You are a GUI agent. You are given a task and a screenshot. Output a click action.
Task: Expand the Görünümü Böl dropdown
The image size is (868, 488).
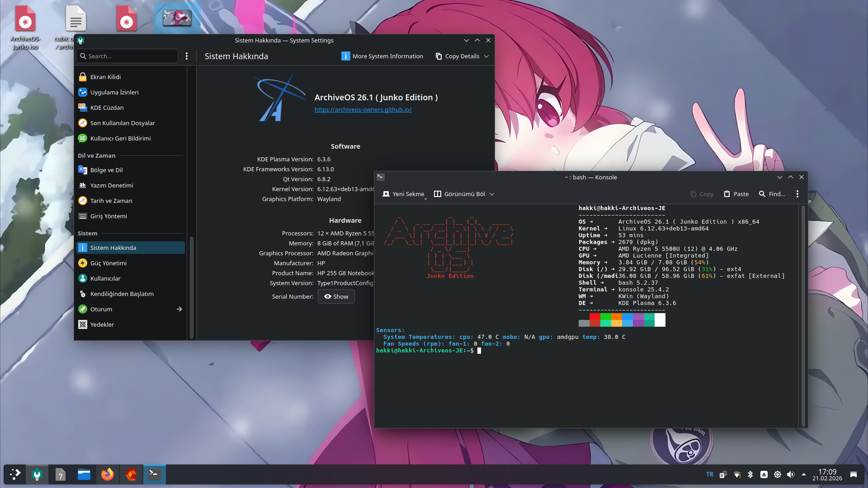point(492,194)
